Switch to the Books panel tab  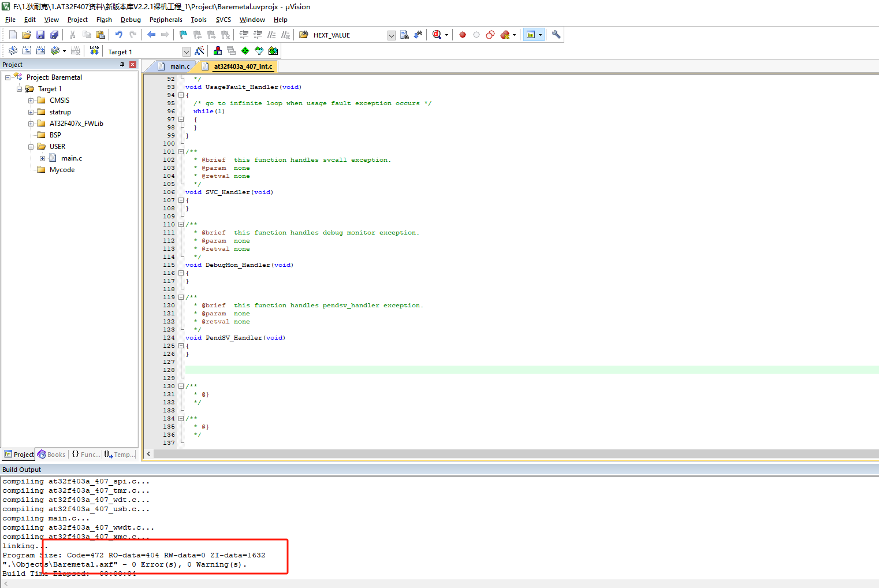click(51, 455)
